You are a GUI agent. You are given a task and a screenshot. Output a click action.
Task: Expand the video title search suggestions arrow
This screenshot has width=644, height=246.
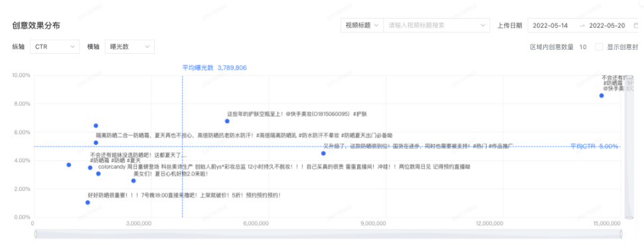click(x=483, y=25)
